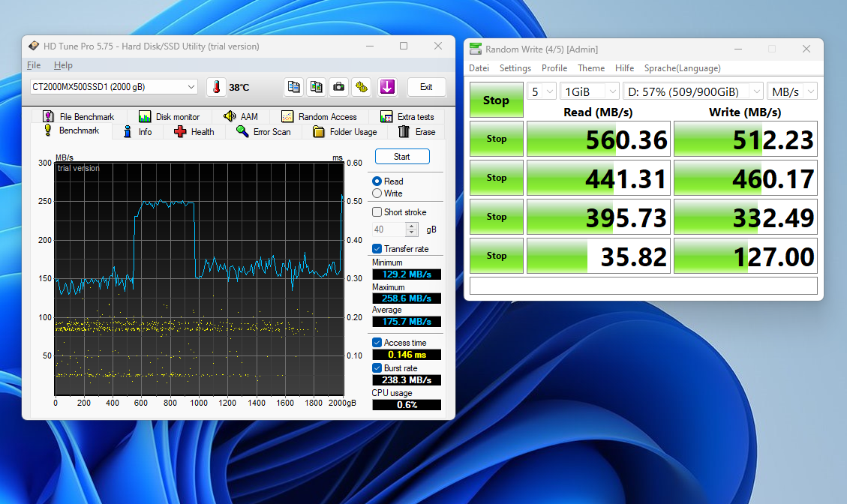Click the camera save screenshot icon

pos(338,87)
